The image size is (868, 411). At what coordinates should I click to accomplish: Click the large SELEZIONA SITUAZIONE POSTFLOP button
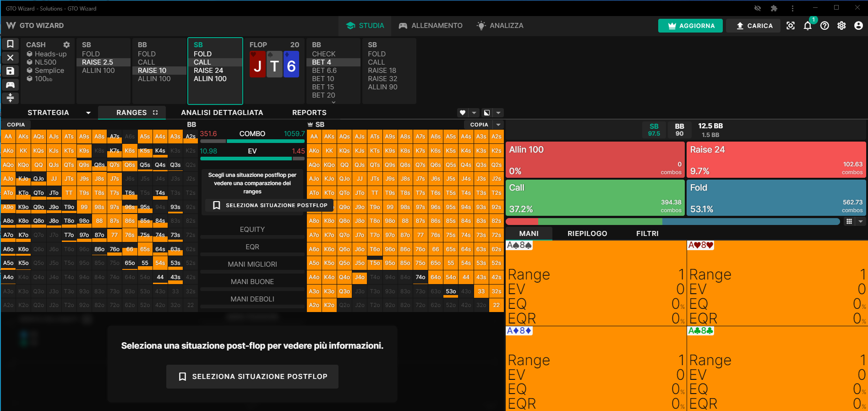(252, 377)
